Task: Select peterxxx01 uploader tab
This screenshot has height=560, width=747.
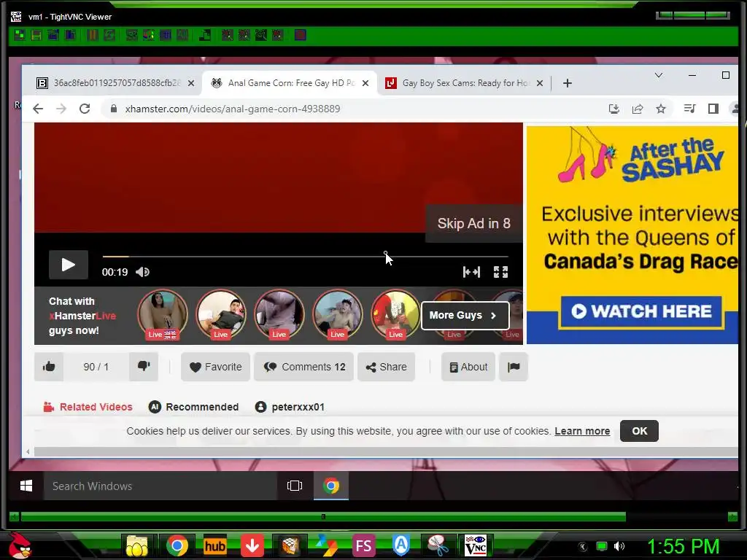Action: (x=290, y=407)
